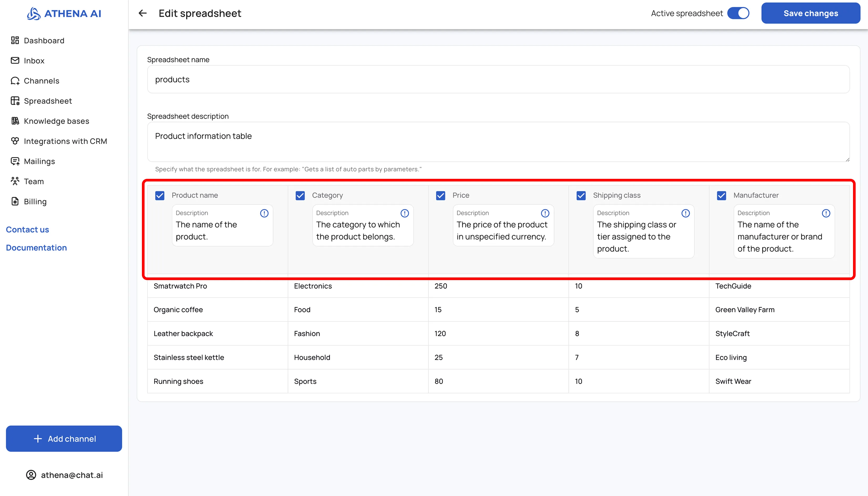Click the Spreadsheet name input field
The height and width of the screenshot is (496, 868).
498,79
